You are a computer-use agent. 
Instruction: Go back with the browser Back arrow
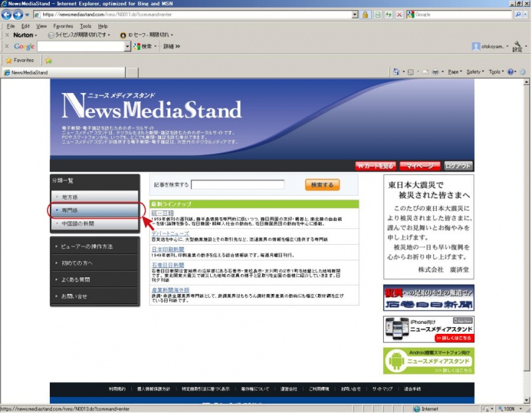tap(7, 15)
